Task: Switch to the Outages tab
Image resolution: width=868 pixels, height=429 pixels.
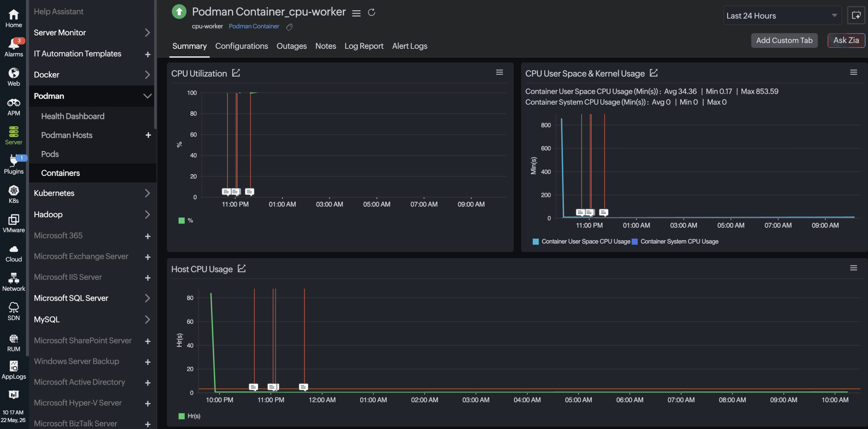Action: pyautogui.click(x=291, y=46)
